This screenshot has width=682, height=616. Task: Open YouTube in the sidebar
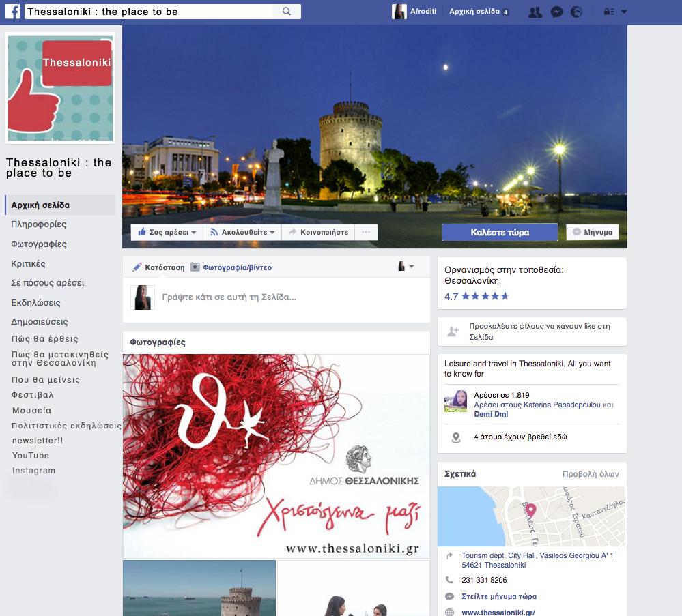tap(31, 456)
